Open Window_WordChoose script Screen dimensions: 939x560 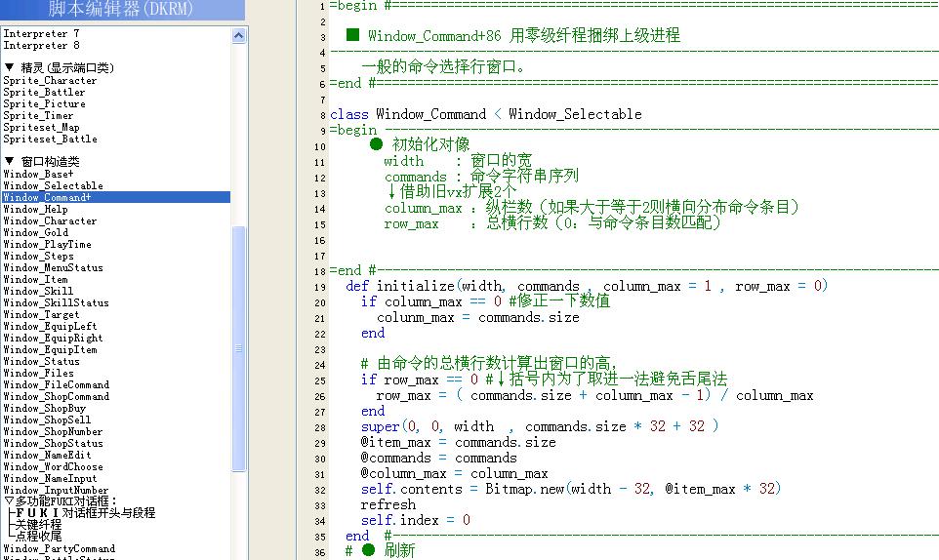(53, 466)
